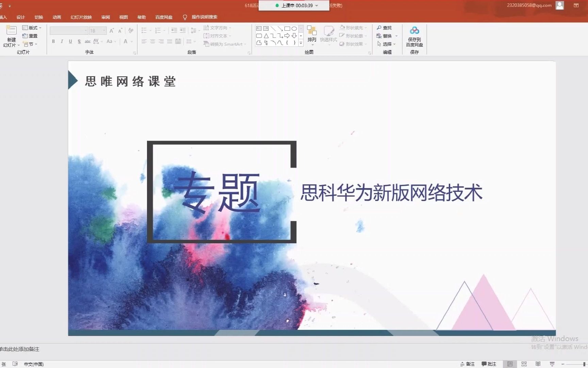Open the Section (节) dropdown
This screenshot has height=368, width=588.
click(30, 44)
